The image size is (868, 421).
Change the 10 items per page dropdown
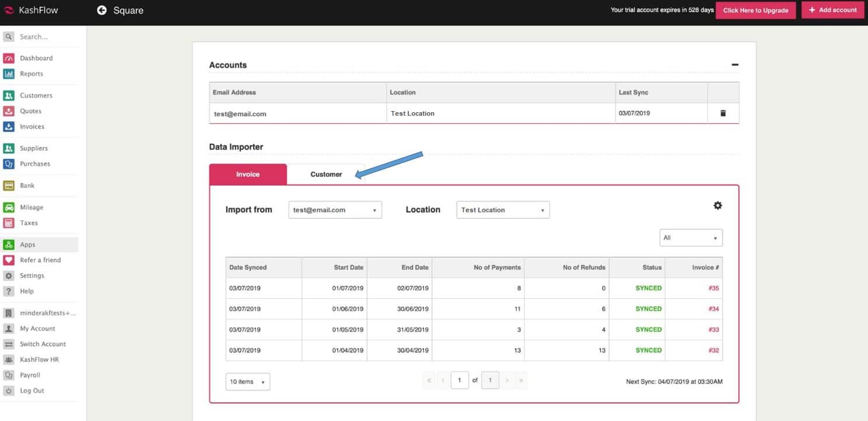click(x=248, y=382)
